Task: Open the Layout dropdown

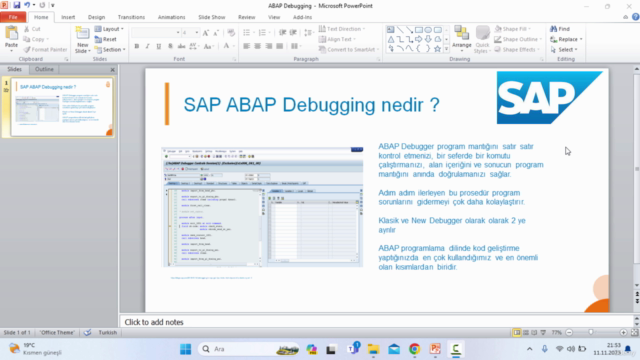Action: click(x=109, y=29)
